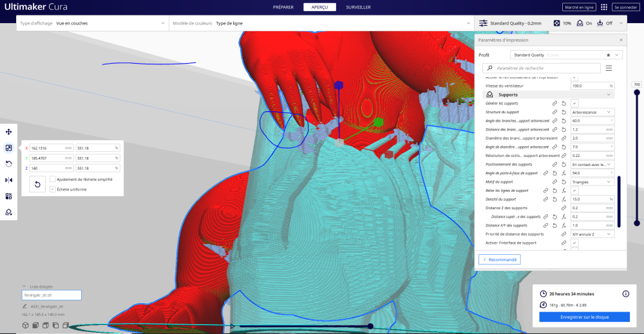Click the star icon next to Standard Quality profile

(609, 55)
